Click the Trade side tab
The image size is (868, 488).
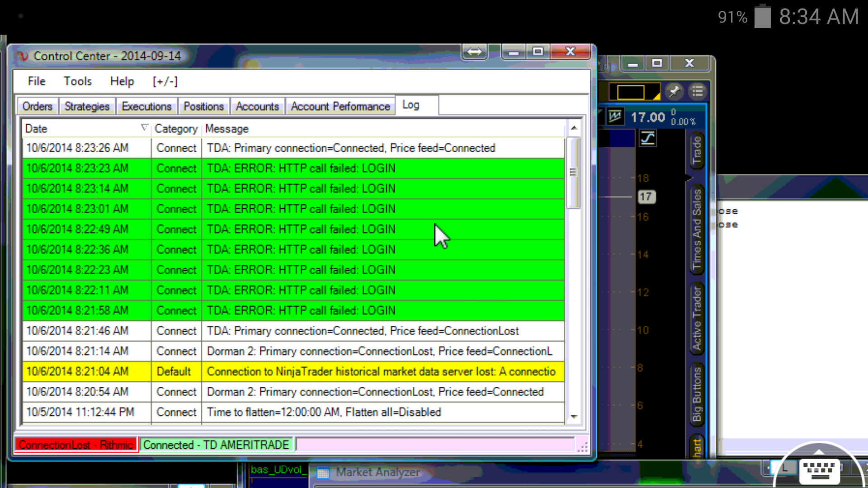pyautogui.click(x=697, y=150)
